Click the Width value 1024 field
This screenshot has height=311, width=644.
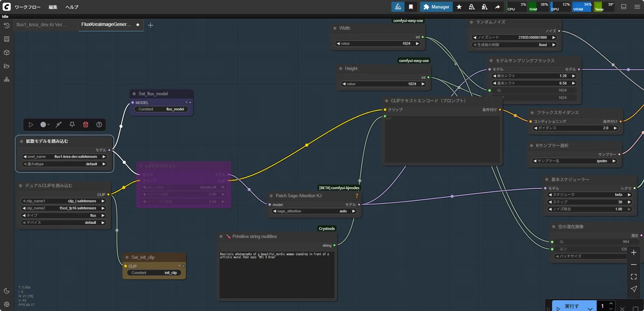click(x=378, y=43)
